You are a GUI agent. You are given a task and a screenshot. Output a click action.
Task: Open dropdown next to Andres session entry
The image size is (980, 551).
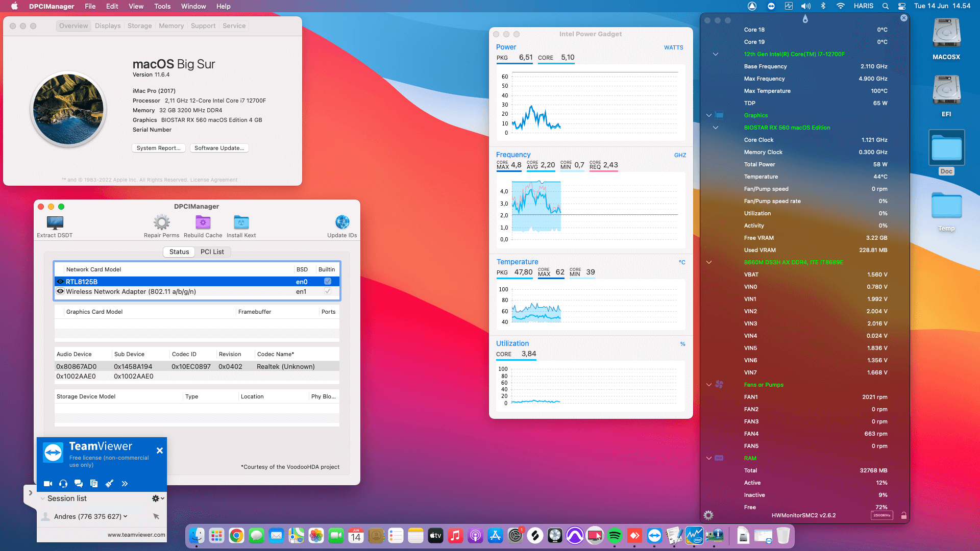(126, 516)
